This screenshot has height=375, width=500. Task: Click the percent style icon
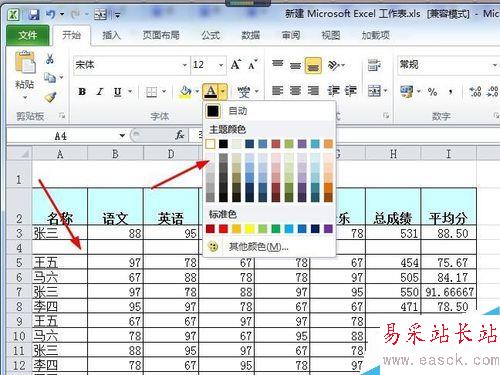tap(432, 92)
